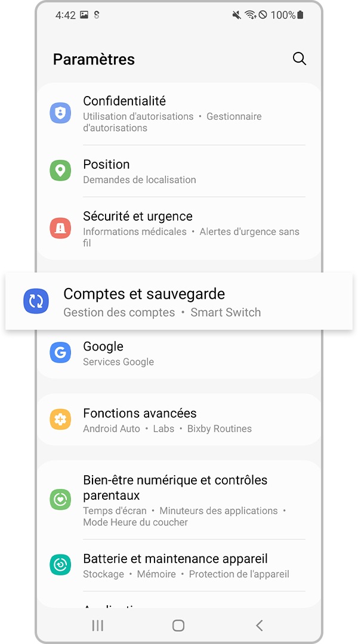Open Informations médicales
This screenshot has width=358, height=644.
point(134,231)
